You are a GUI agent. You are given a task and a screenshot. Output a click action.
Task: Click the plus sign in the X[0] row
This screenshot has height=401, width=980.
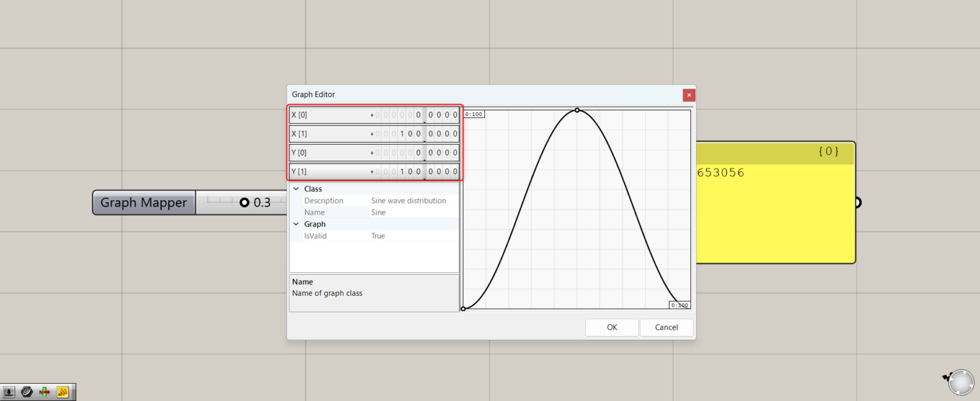[x=372, y=115]
